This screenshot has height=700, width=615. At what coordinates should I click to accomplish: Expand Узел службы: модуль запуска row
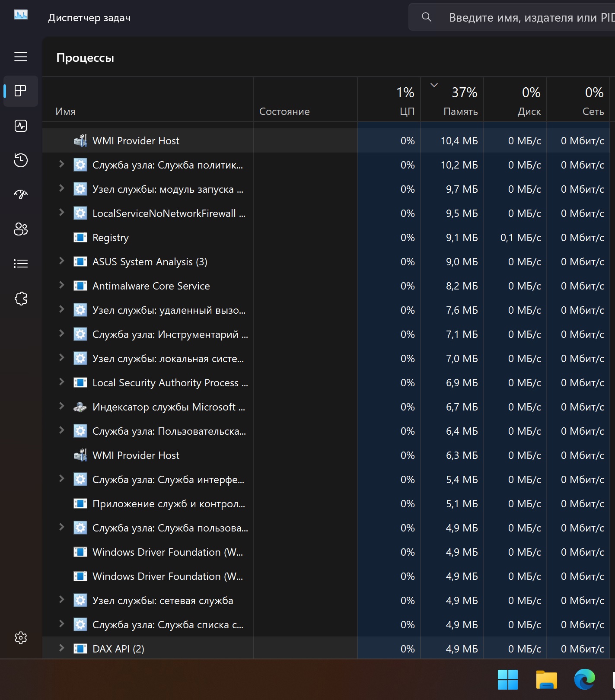[61, 188]
